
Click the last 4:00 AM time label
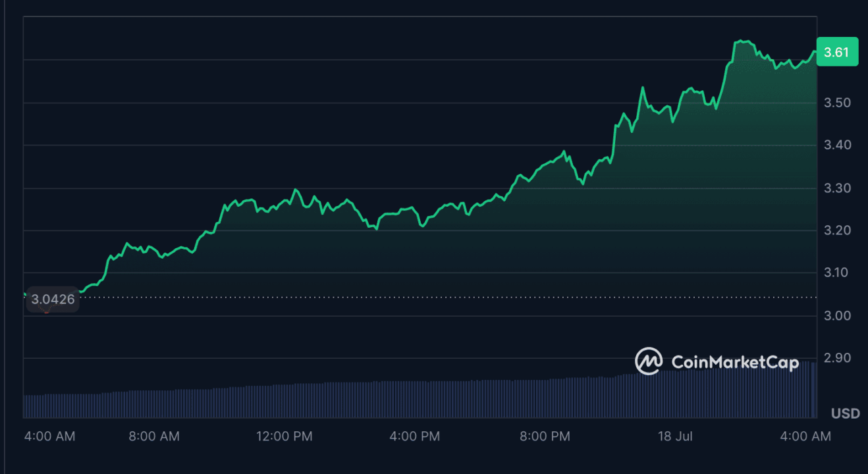coord(805,436)
